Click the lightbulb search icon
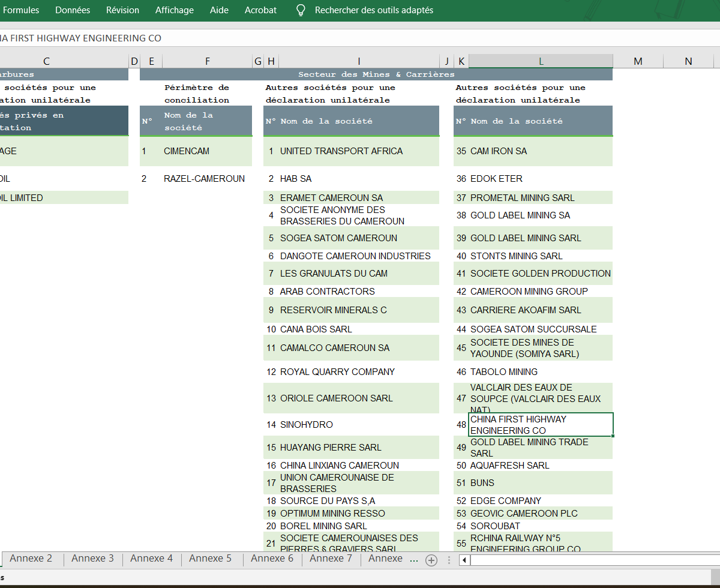Screen dimensions: 720x588 pyautogui.click(x=301, y=10)
